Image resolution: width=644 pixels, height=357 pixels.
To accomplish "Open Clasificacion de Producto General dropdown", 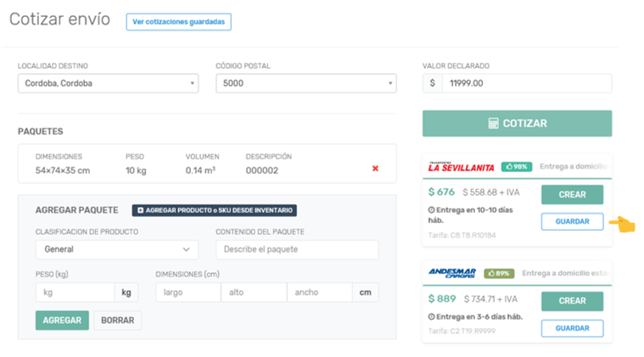I will click(x=116, y=249).
